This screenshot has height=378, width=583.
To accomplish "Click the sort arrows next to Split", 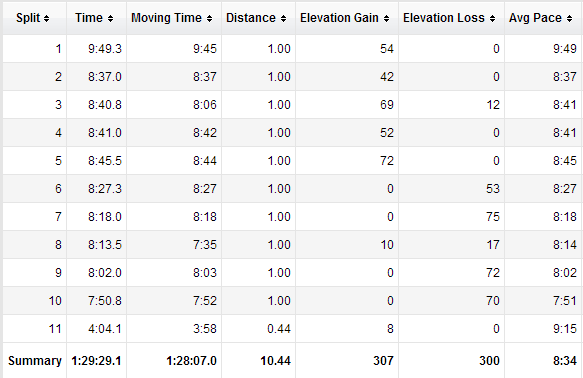I will point(46,18).
